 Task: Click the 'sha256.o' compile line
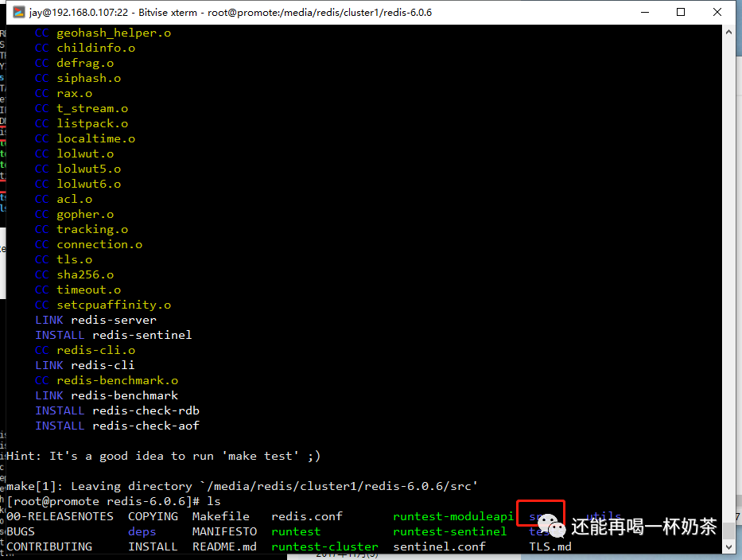click(74, 275)
